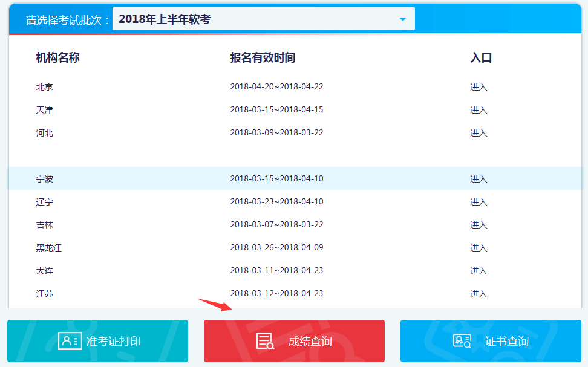The width and height of the screenshot is (588, 367).
Task: Click 进入 link for 江苏
Action: [479, 294]
